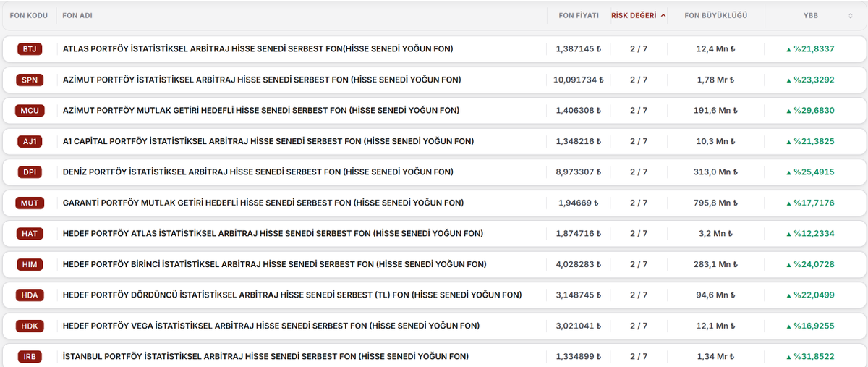This screenshot has height=367, width=868.
Task: Select the price value 3,021041 ₺
Action: pyautogui.click(x=579, y=326)
